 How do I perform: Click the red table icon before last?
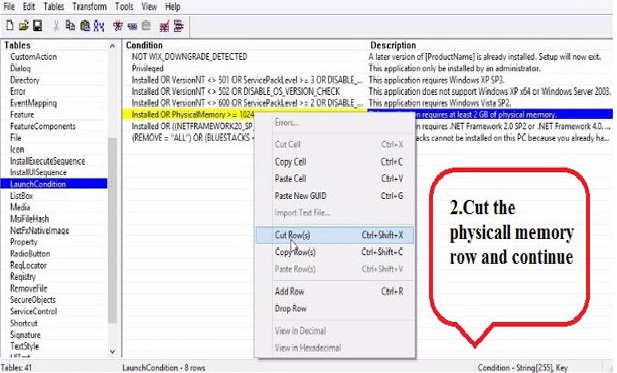(x=164, y=26)
